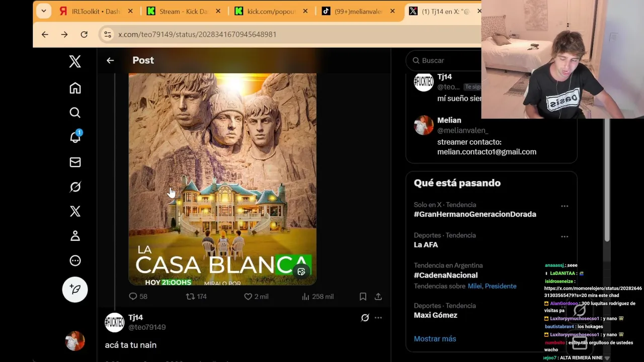Like the post with 2 mil likes
The width and height of the screenshot is (644, 362).
coord(256,297)
